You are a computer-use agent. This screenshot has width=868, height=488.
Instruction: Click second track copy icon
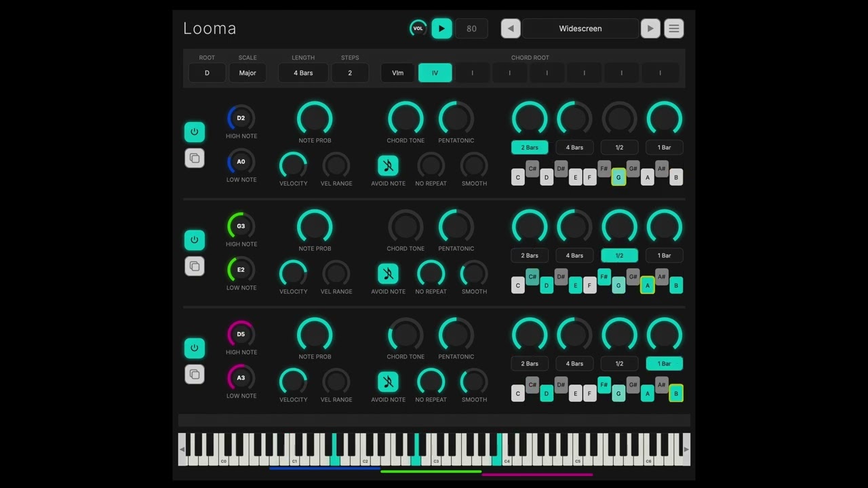[x=195, y=266]
